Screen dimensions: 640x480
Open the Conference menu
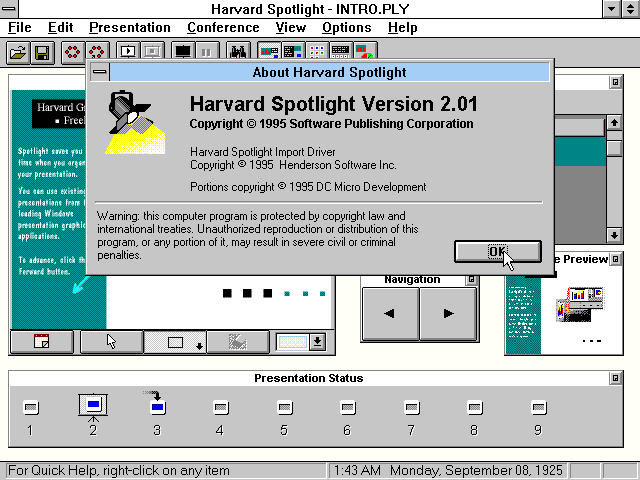(x=223, y=27)
